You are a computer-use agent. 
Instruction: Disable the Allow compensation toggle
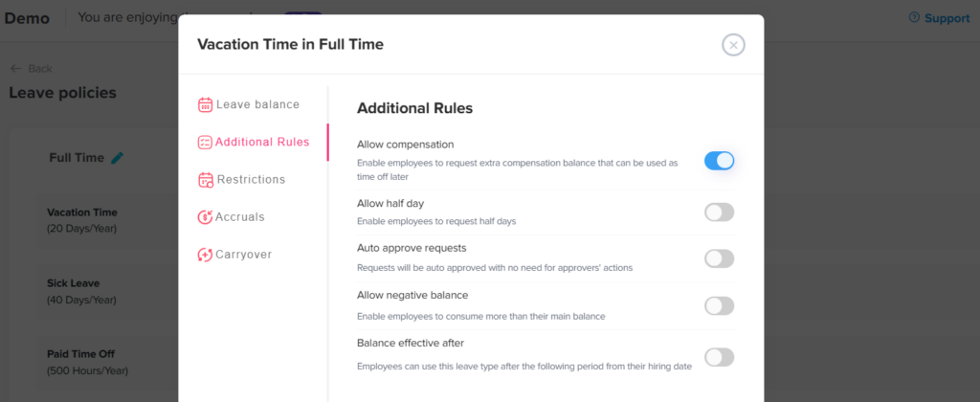(719, 161)
